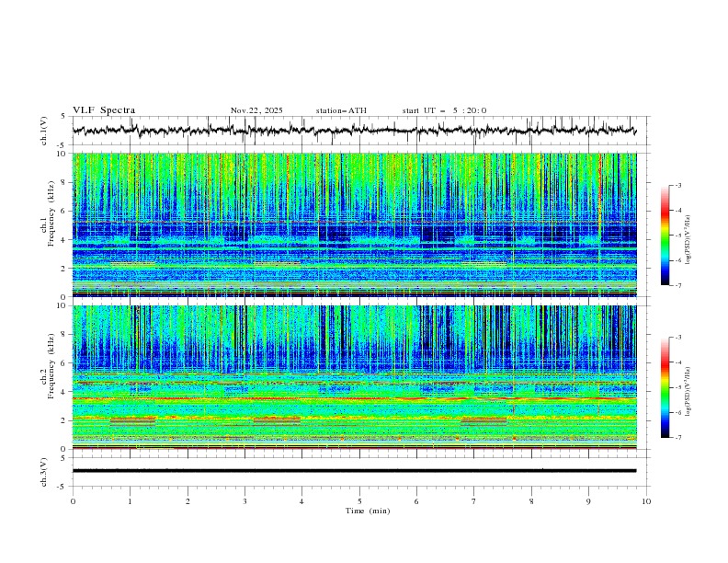728x563 pixels.
Task: Click the time axis tick label "8"
Action: pos(531,501)
